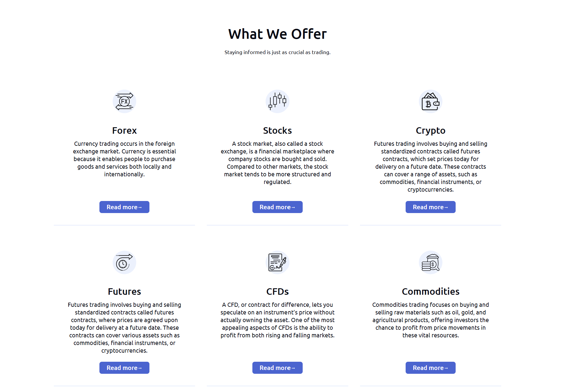Open Read more under Forex
The image size is (573, 392).
pyautogui.click(x=124, y=207)
